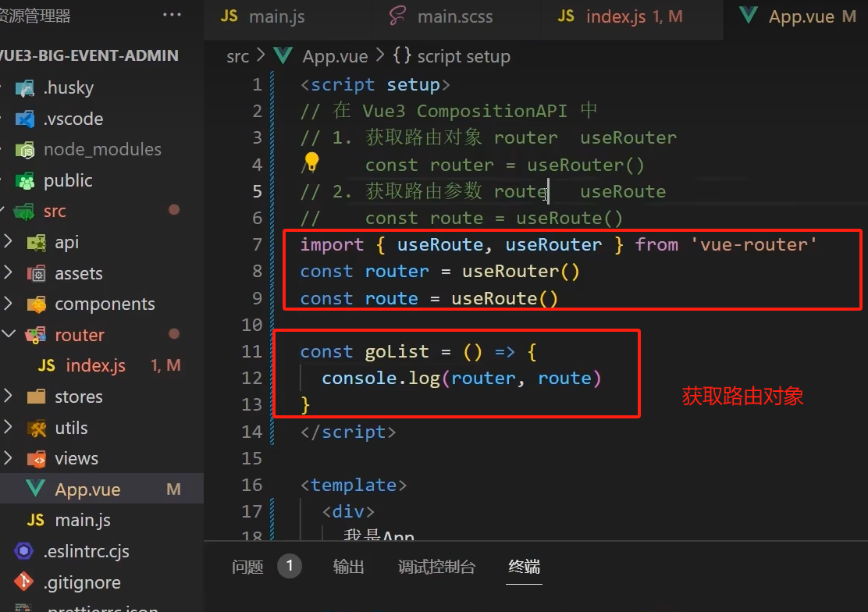Click the public folder icon
This screenshot has width=868, height=612.
tap(25, 180)
